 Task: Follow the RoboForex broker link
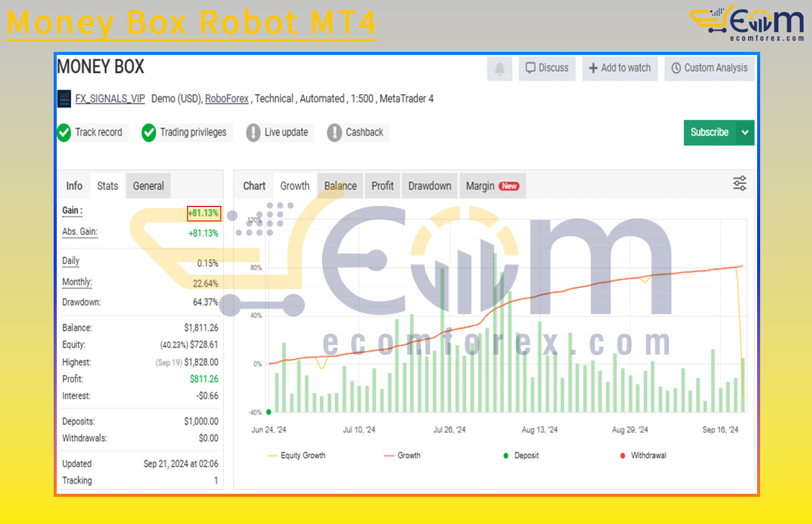[x=227, y=98]
